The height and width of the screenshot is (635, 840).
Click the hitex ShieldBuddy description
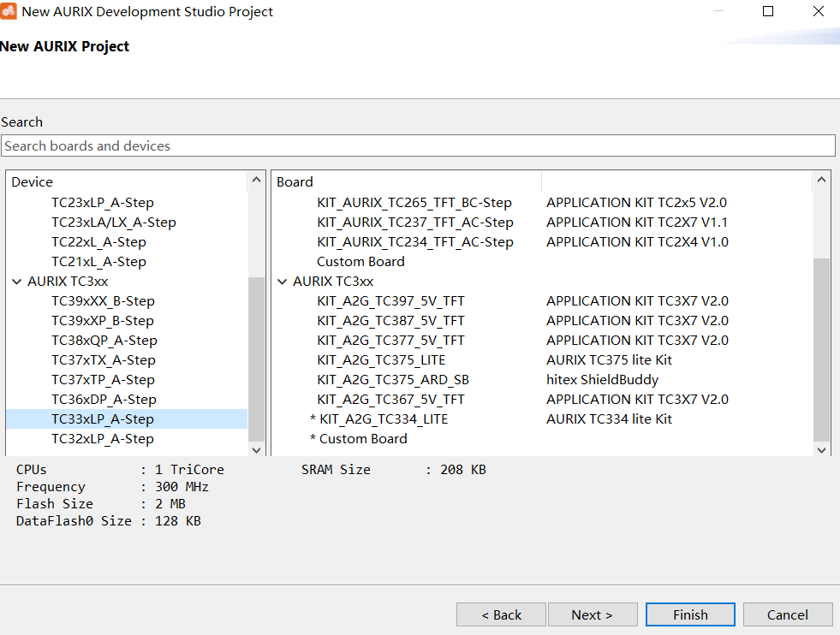602,380
